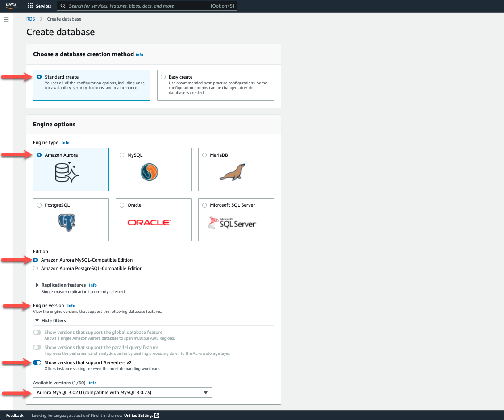Viewport: 504px width, 420px height.
Task: Click the Microsoft SQL Server logo
Action: 232,222
